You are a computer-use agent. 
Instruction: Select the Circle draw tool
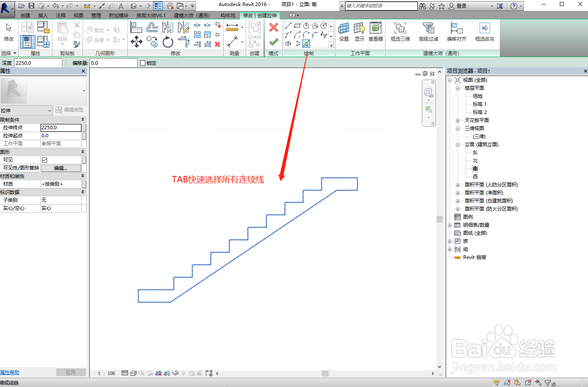(324, 26)
